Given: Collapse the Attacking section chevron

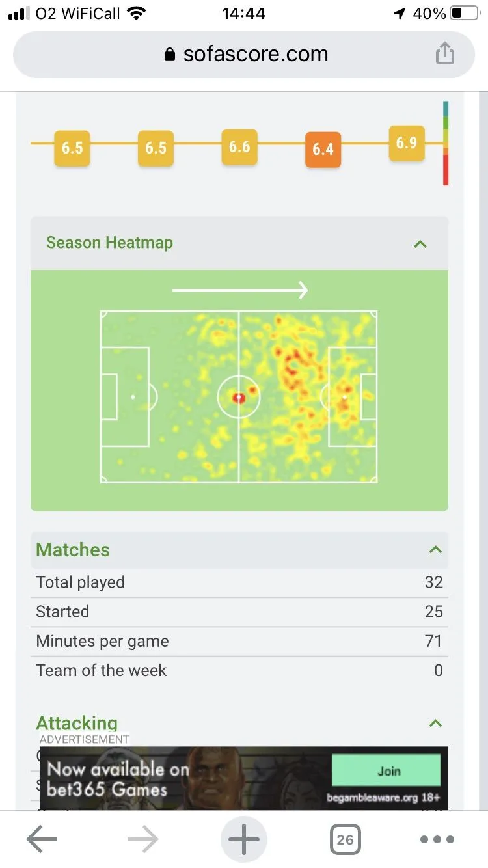Looking at the screenshot, I should [x=435, y=724].
